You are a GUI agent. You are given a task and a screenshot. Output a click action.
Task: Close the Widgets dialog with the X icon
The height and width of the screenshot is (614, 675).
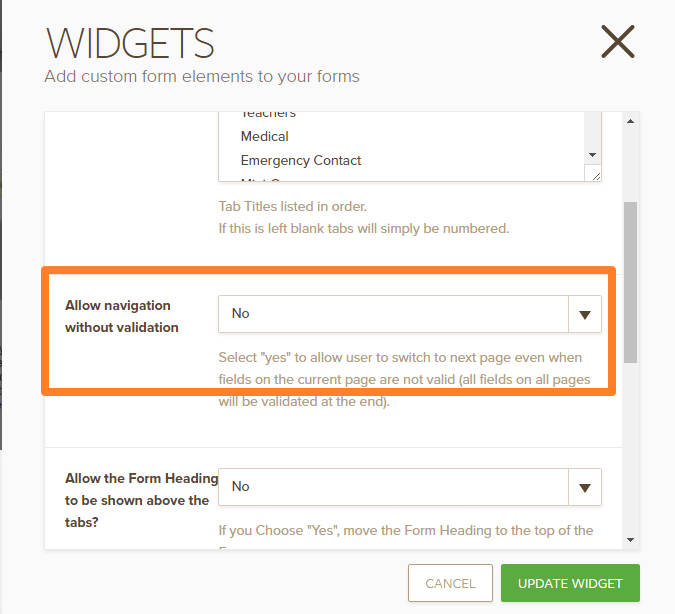coord(617,42)
